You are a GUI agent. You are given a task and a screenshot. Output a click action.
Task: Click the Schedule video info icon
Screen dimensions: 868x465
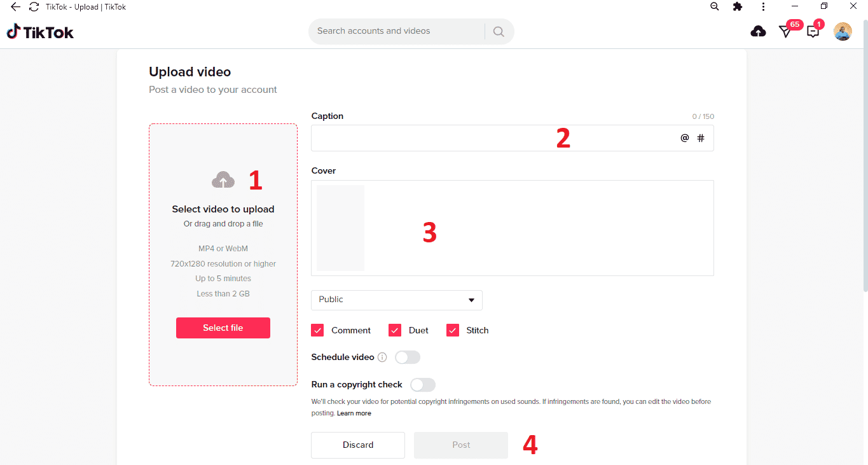click(x=382, y=357)
